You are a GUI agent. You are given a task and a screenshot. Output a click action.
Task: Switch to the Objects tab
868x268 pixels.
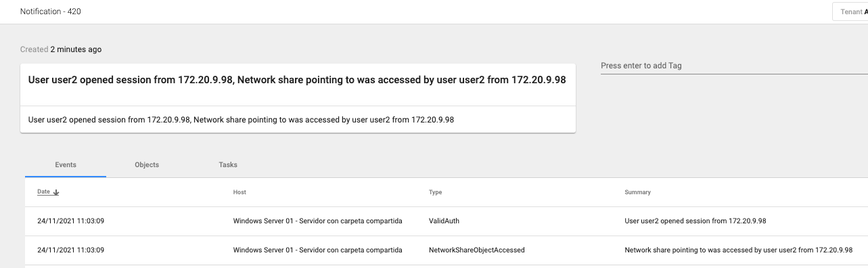[x=147, y=164]
